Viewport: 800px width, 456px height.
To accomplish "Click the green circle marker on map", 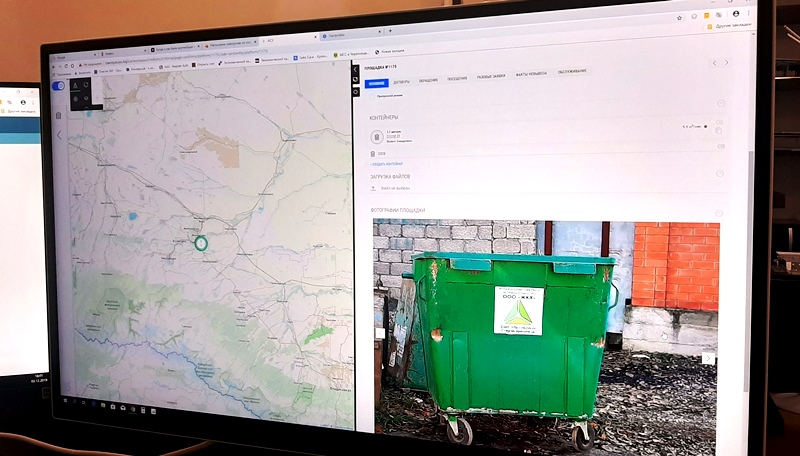I will 200,243.
